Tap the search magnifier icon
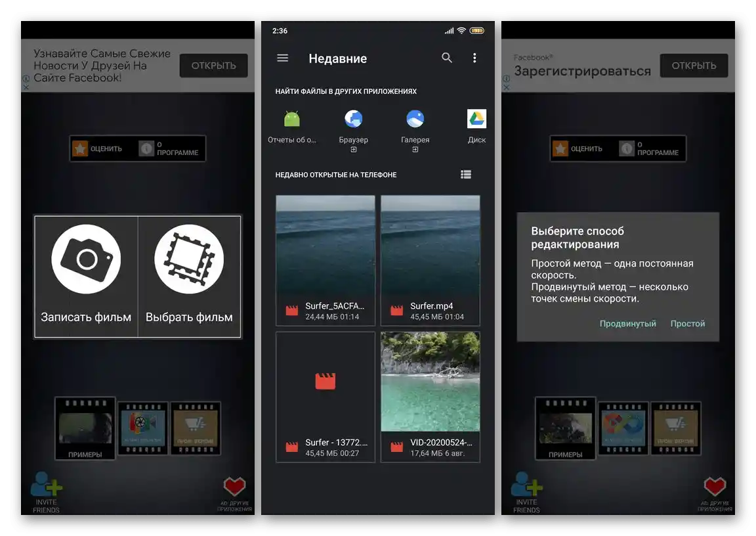The width and height of the screenshot is (756, 536). [446, 58]
